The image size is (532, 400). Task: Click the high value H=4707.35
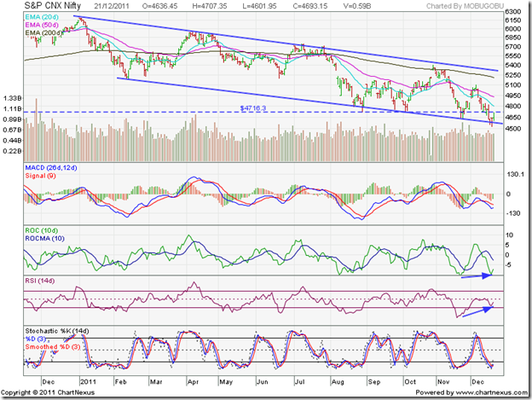pyautogui.click(x=210, y=6)
